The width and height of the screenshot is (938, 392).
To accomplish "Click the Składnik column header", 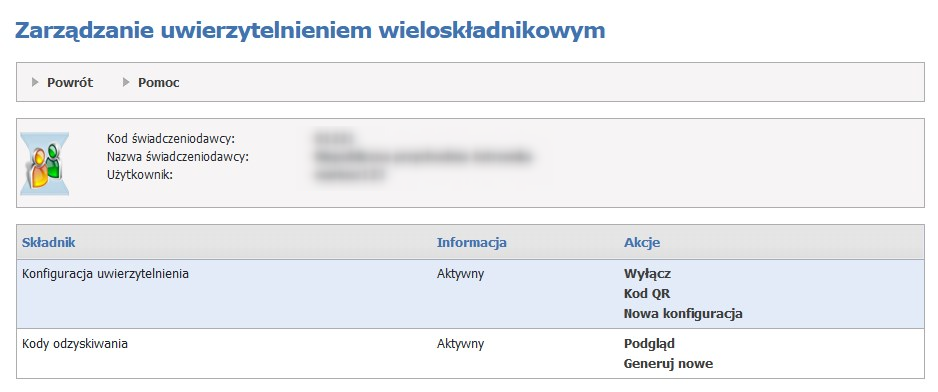I will [x=48, y=242].
